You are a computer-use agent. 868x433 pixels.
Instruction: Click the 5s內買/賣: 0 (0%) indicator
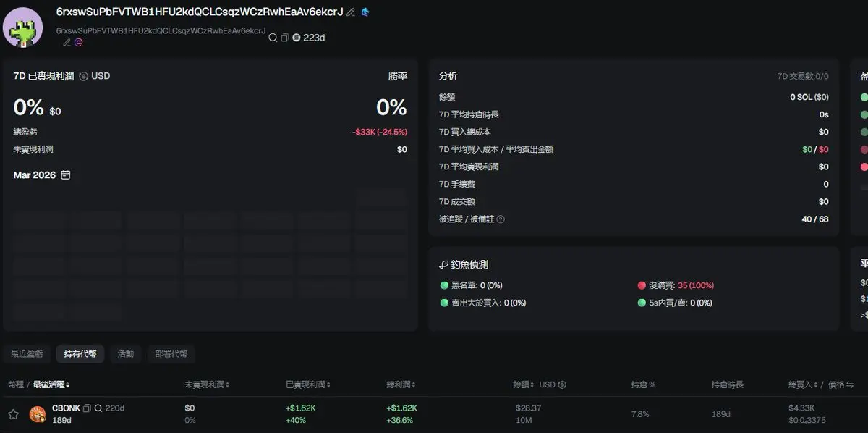coord(675,303)
